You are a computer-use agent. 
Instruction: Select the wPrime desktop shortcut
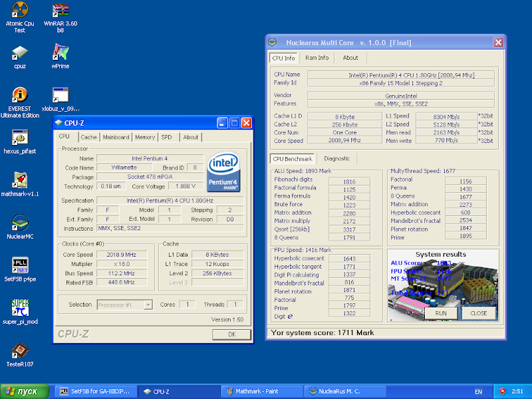click(61, 57)
